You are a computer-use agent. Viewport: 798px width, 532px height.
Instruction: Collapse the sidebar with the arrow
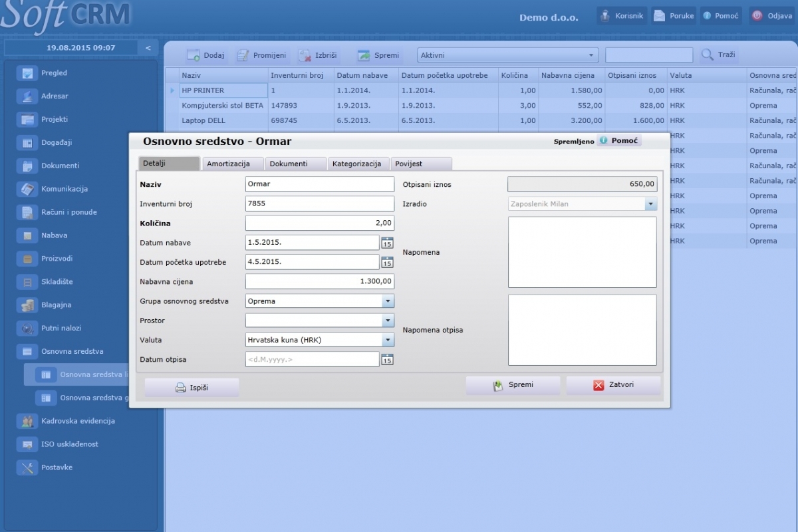(148, 48)
